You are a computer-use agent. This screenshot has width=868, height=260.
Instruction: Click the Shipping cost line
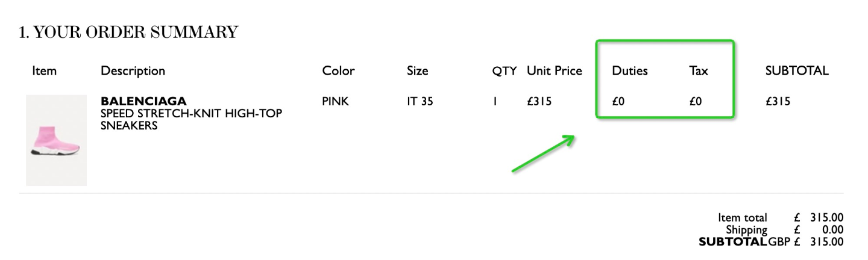[784, 230]
